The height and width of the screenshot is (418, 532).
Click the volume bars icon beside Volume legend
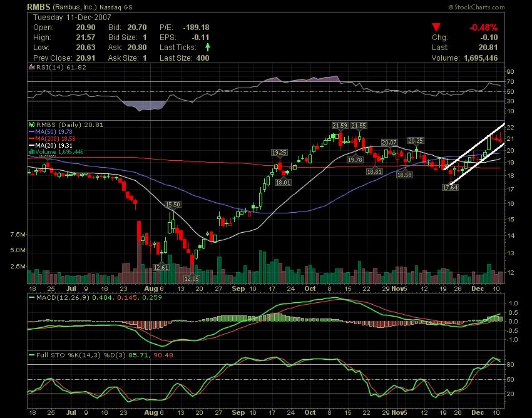tap(31, 152)
